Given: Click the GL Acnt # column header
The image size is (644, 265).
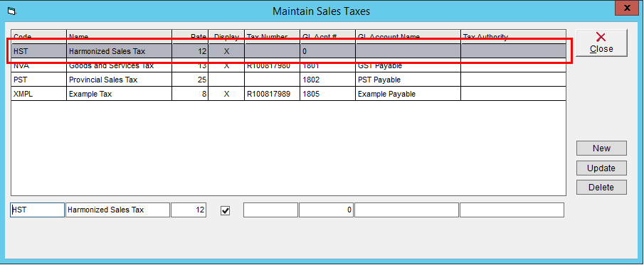Looking at the screenshot, I should (328, 36).
